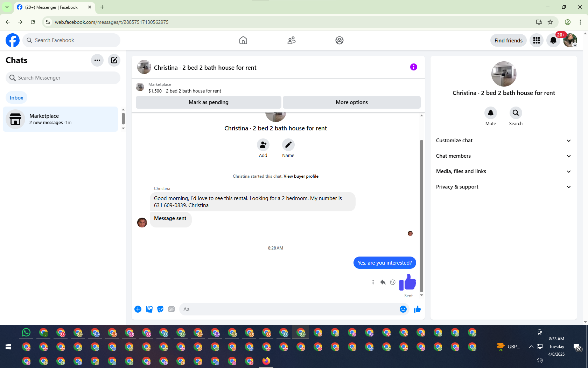Select the Inbox tab
Viewport: 588px width, 368px height.
(x=16, y=98)
